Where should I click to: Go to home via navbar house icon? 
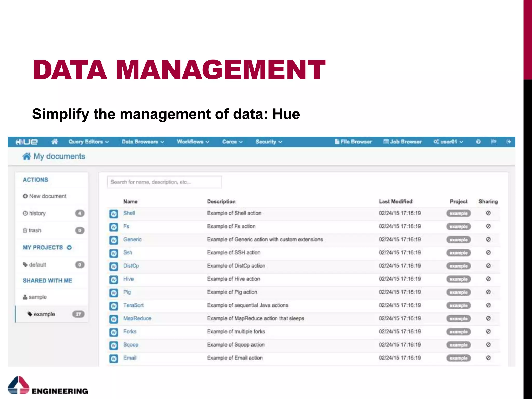tap(55, 142)
